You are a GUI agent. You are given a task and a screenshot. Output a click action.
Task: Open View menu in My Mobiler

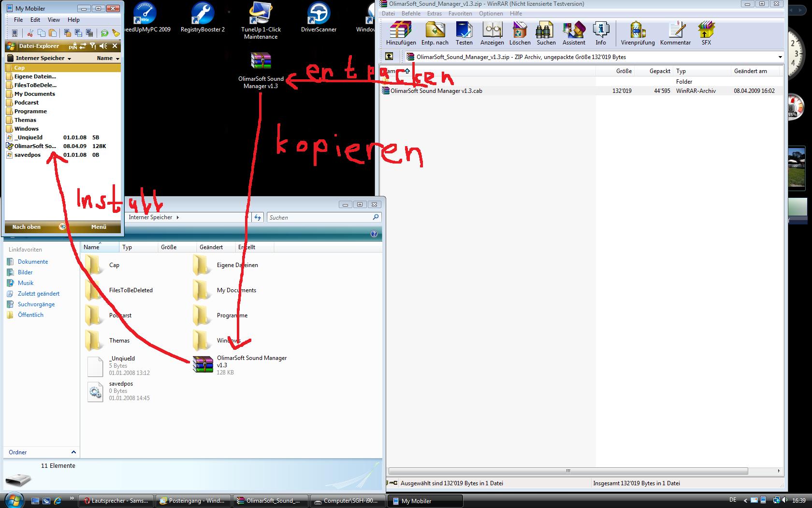click(x=54, y=20)
